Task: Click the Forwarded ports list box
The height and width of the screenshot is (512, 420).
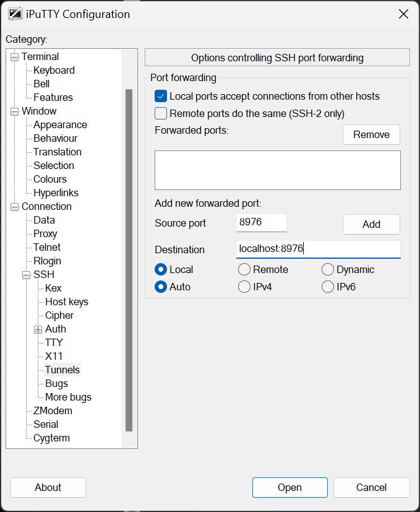Action: click(278, 170)
